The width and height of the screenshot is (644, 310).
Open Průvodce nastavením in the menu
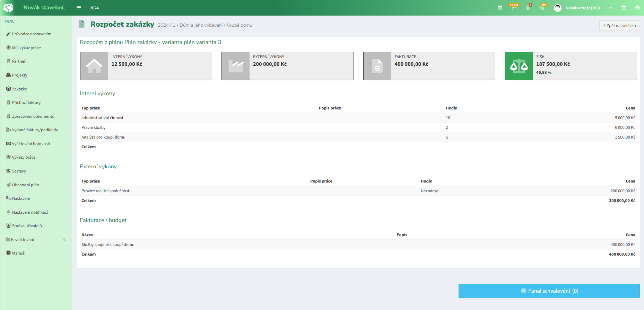[32, 34]
